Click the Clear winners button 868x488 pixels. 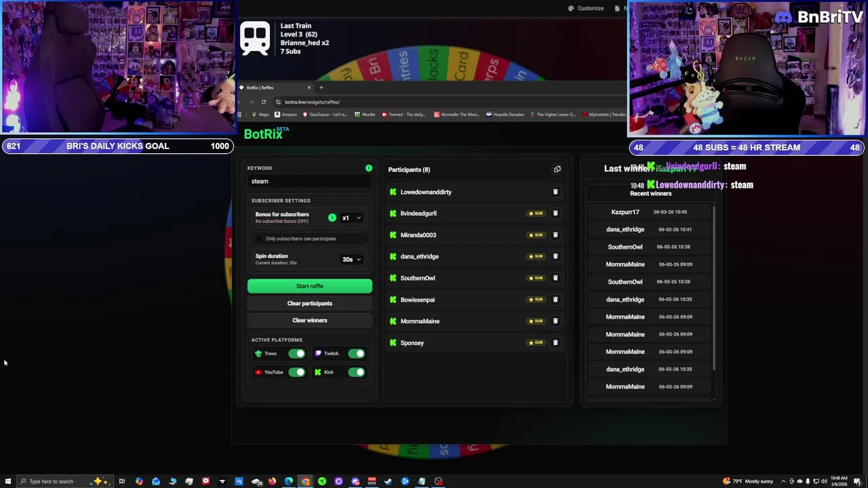click(310, 321)
